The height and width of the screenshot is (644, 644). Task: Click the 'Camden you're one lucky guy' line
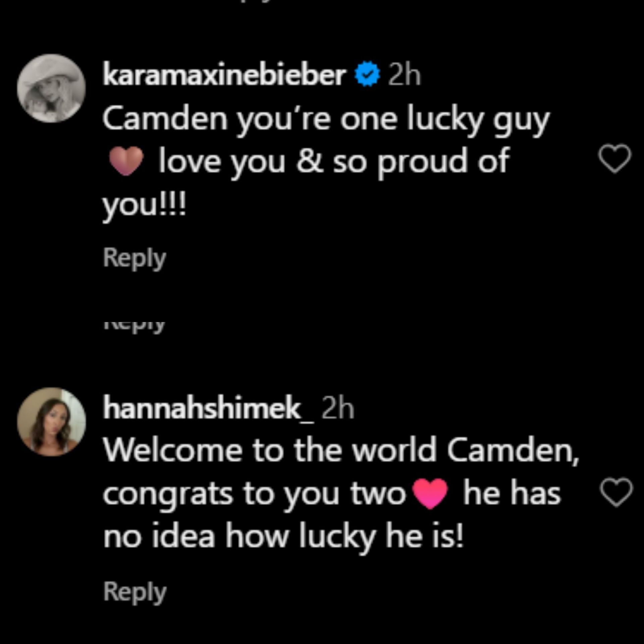pos(325,120)
